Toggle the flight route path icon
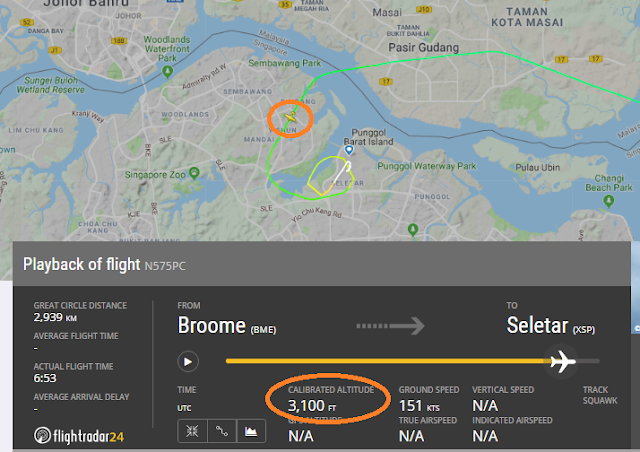The image size is (640, 452). tap(222, 431)
